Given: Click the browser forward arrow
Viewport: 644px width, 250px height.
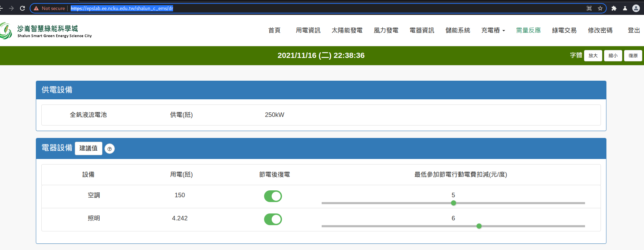Looking at the screenshot, I should [11, 8].
